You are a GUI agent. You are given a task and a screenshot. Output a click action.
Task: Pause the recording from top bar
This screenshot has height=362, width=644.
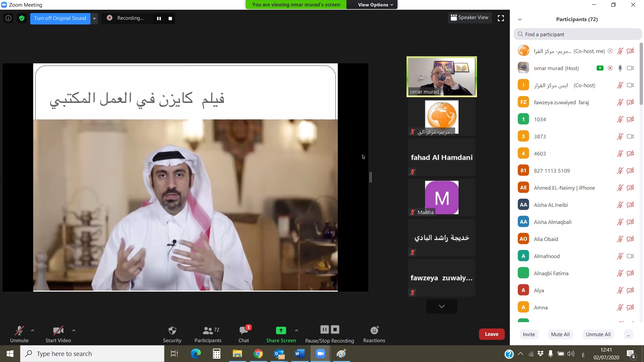coord(159,18)
